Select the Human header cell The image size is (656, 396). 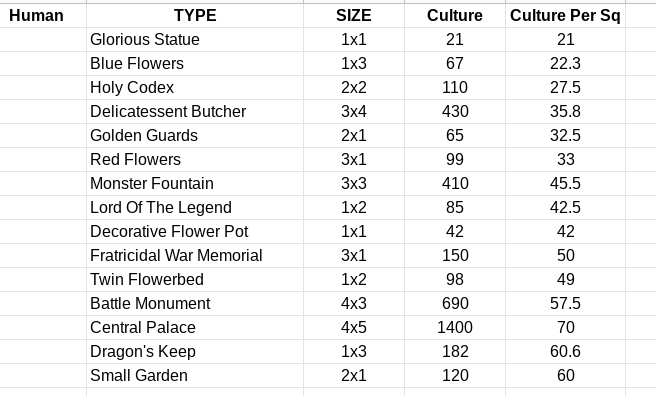43,15
